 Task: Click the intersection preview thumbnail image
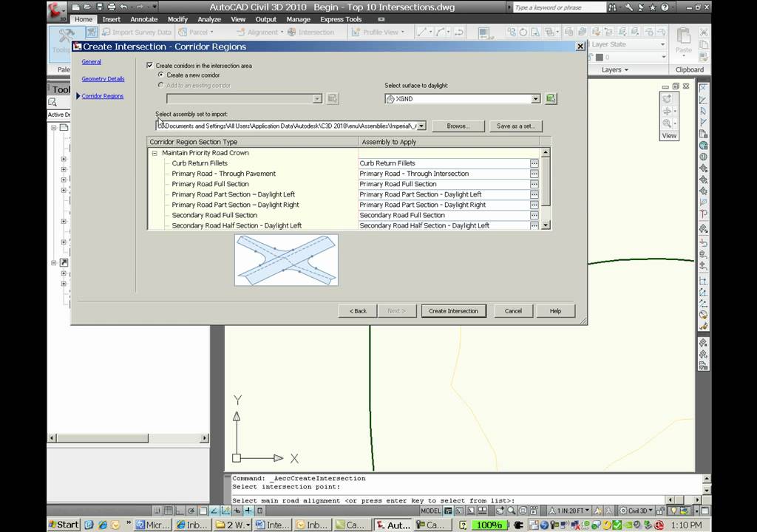[x=286, y=260]
